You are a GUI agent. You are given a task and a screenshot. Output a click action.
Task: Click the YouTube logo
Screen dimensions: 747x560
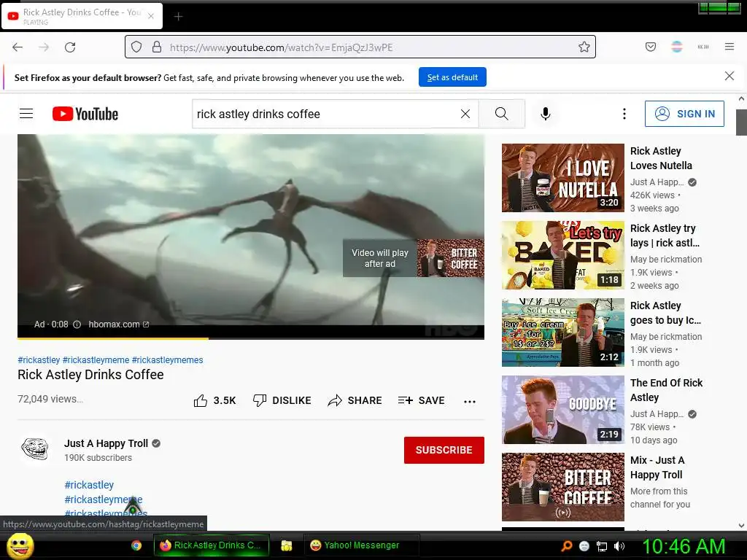(85, 114)
